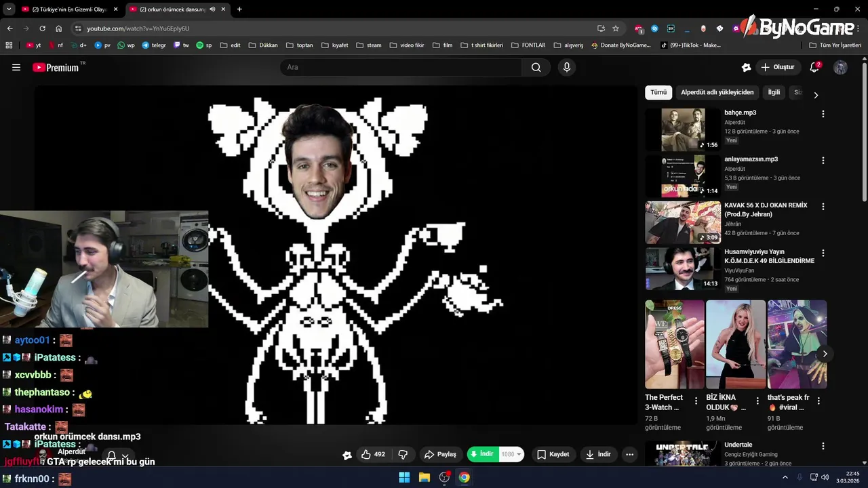The width and height of the screenshot is (868, 488).
Task: Go back in the browser
Action: pyautogui.click(x=9, y=28)
